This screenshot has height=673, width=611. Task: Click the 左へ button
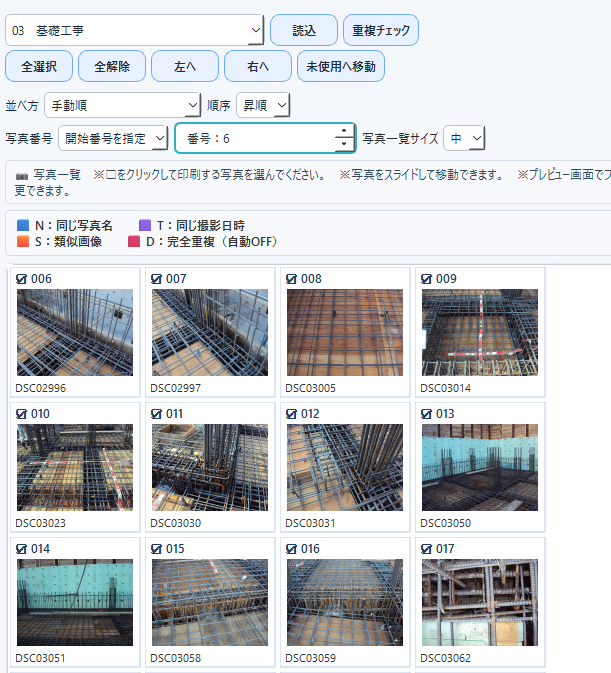(185, 66)
